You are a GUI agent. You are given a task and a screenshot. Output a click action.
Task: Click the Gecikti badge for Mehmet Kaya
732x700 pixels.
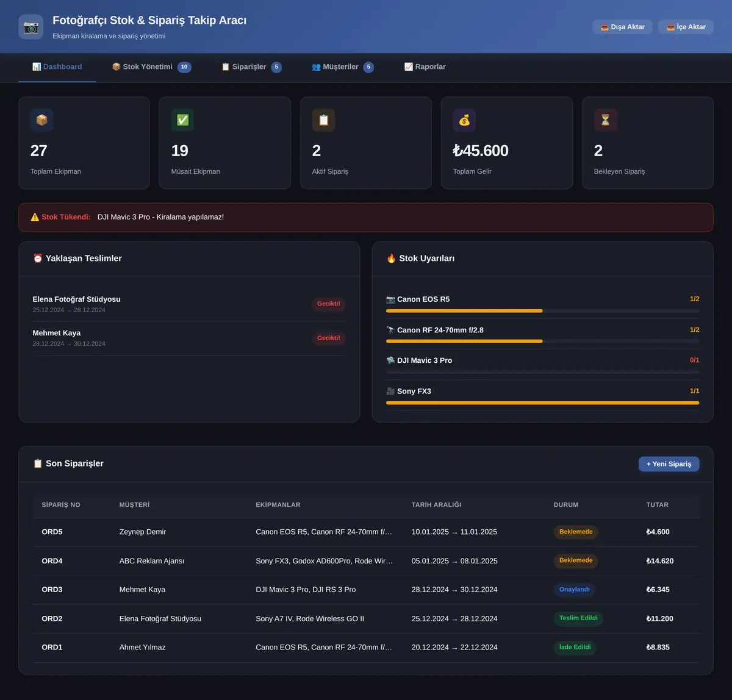pos(329,338)
